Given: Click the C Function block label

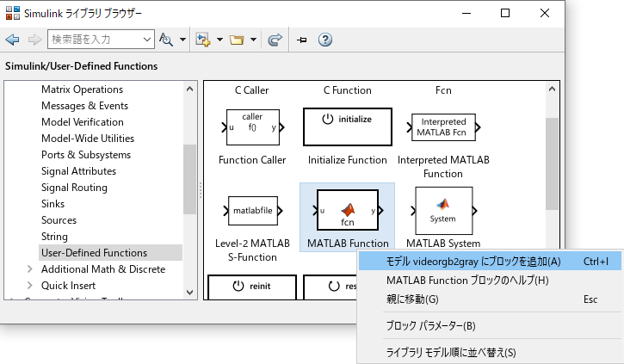Looking at the screenshot, I should tap(348, 90).
